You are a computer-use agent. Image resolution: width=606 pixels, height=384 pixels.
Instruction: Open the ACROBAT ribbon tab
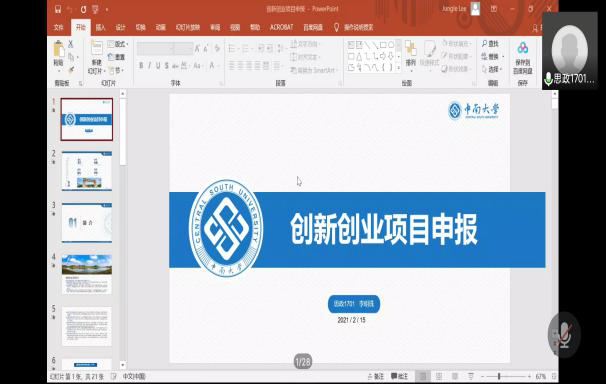281,27
